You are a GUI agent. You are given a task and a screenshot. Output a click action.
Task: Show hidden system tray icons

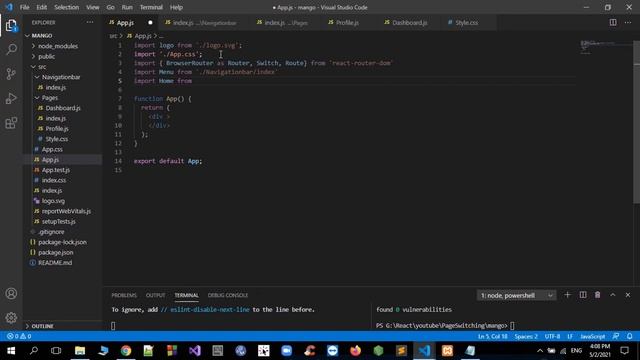(540, 351)
